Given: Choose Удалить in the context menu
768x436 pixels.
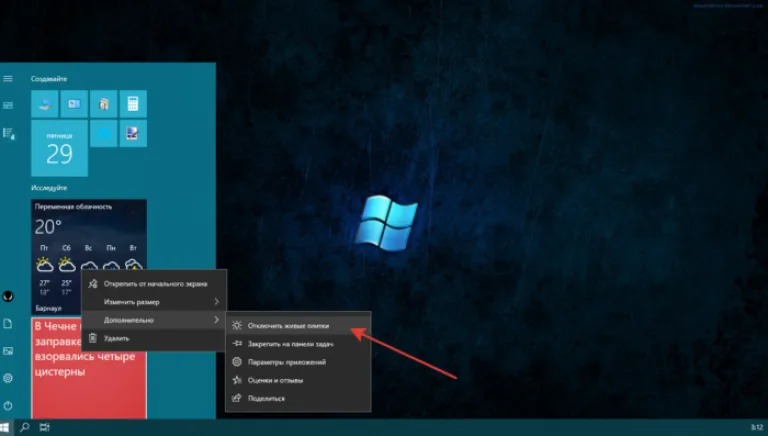Looking at the screenshot, I should point(154,338).
